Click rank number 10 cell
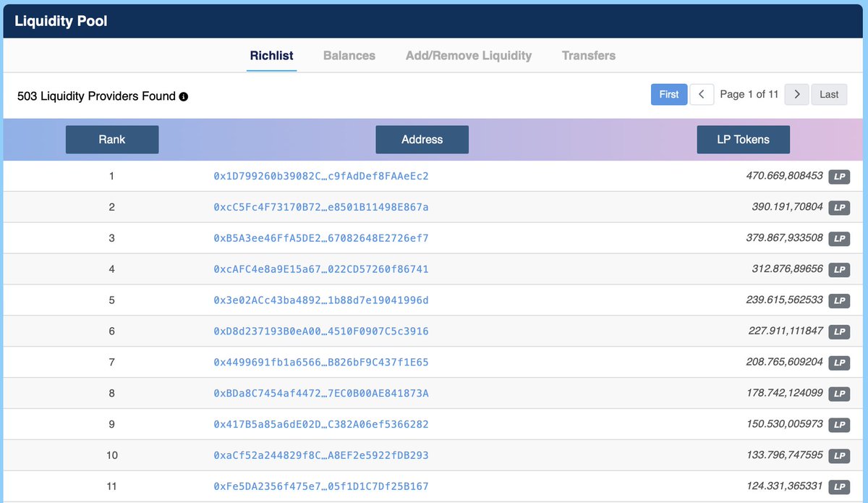This screenshot has height=503, width=868. pos(111,456)
